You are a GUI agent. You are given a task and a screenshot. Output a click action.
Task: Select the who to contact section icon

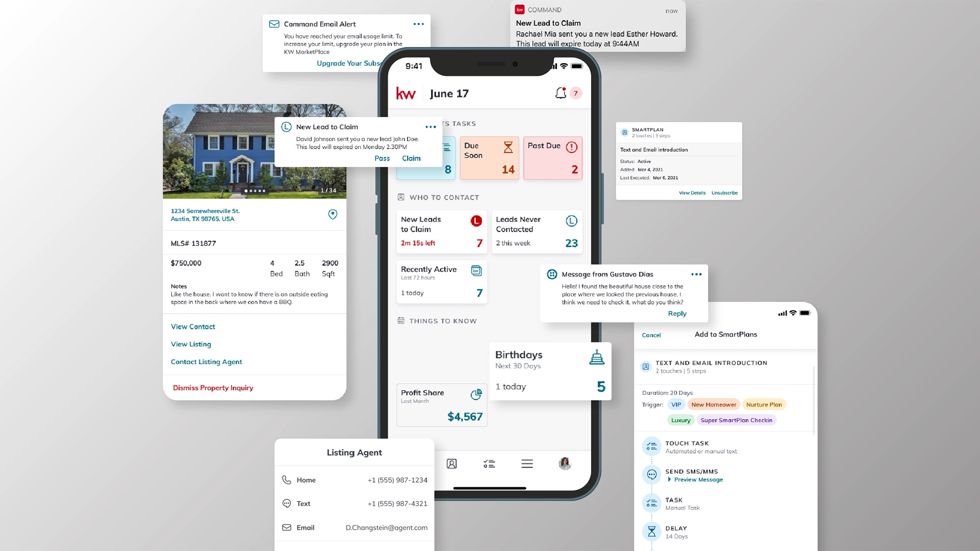pyautogui.click(x=401, y=197)
